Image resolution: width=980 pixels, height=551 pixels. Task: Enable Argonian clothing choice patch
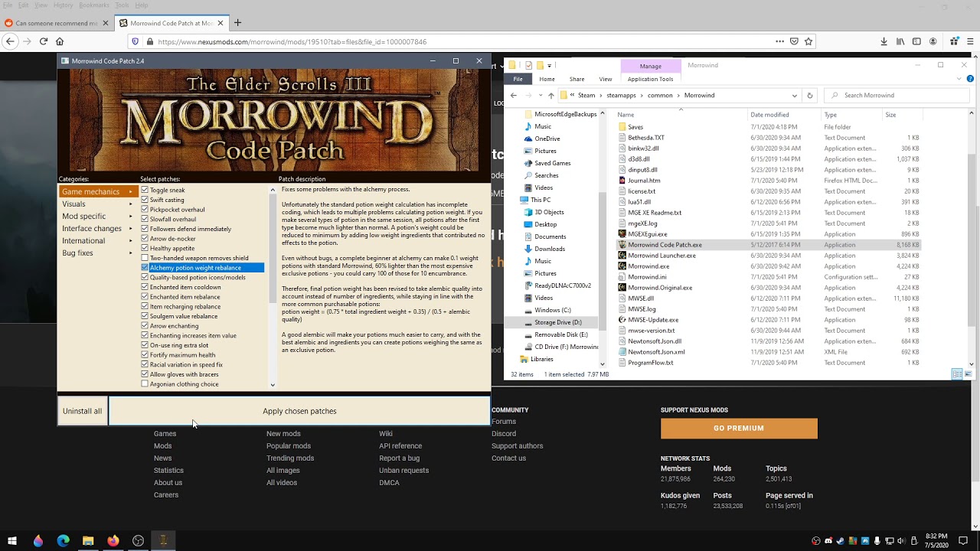145,383
